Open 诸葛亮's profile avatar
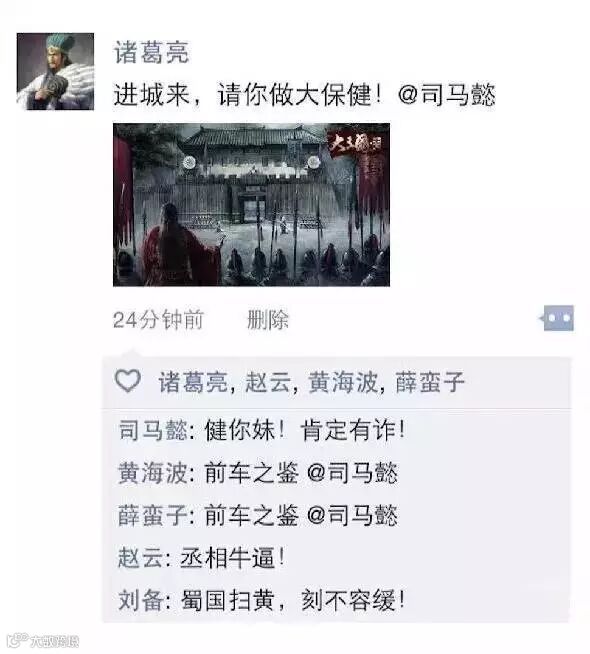Viewport: 590px width, 654px height. 55,71
